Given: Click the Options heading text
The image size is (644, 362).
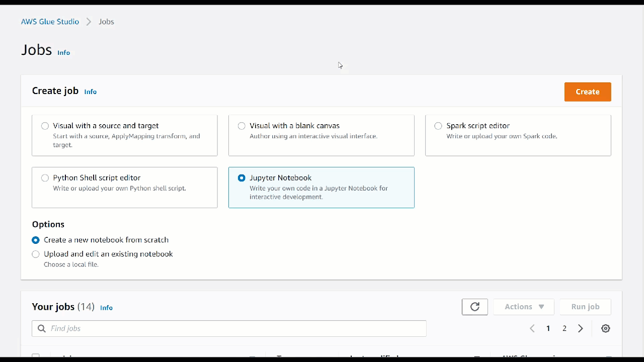Looking at the screenshot, I should 48,224.
